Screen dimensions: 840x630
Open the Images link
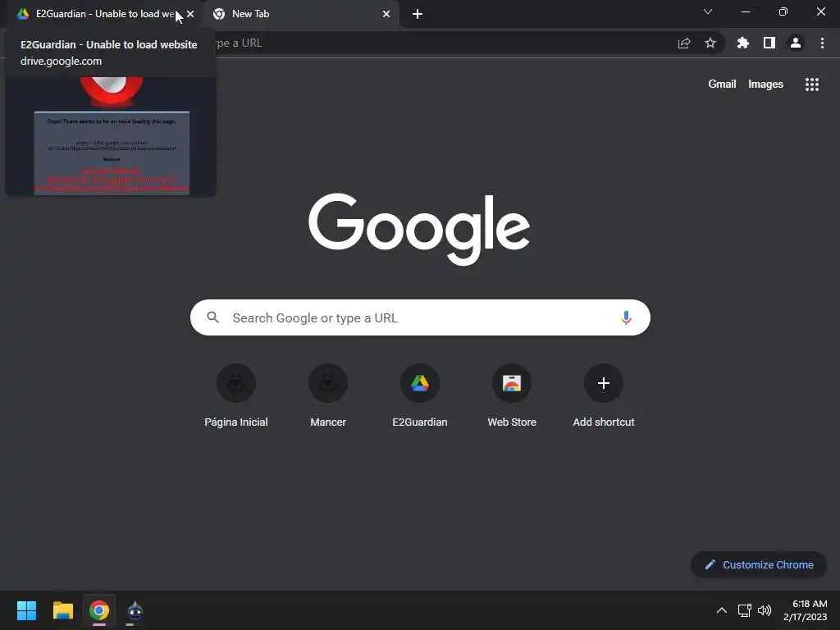[x=765, y=84]
